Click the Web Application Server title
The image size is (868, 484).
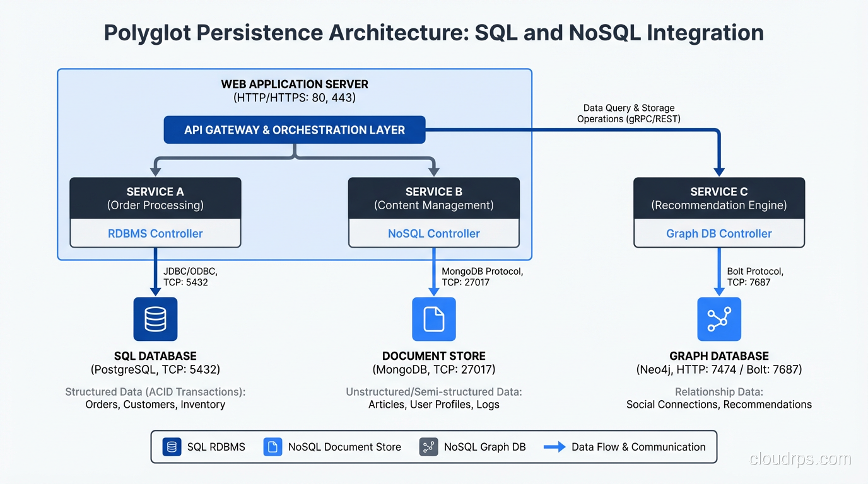(x=295, y=84)
